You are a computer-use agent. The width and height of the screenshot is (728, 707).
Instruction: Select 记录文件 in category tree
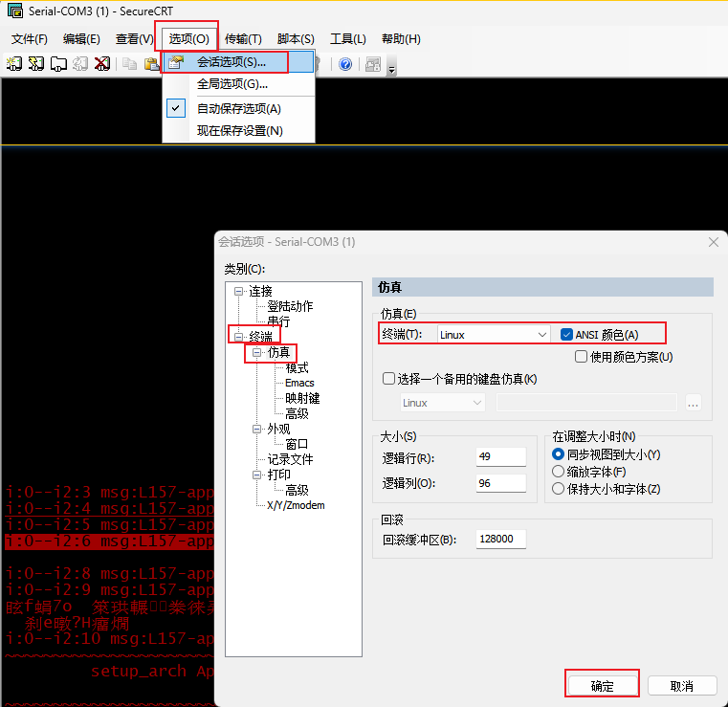coord(290,459)
